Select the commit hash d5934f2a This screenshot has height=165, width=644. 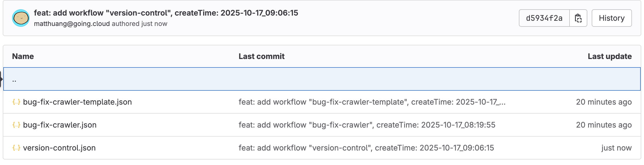[x=544, y=18]
